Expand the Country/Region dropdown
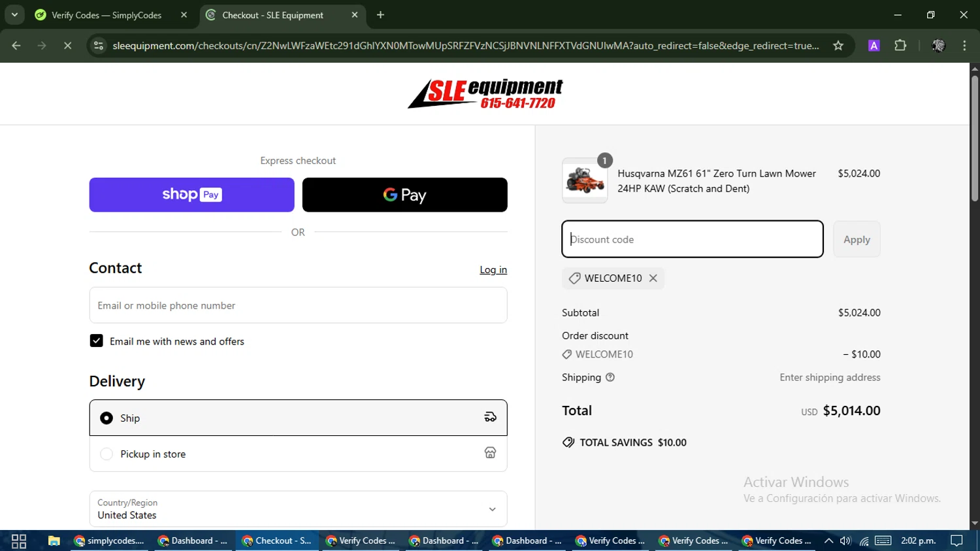 (298, 509)
